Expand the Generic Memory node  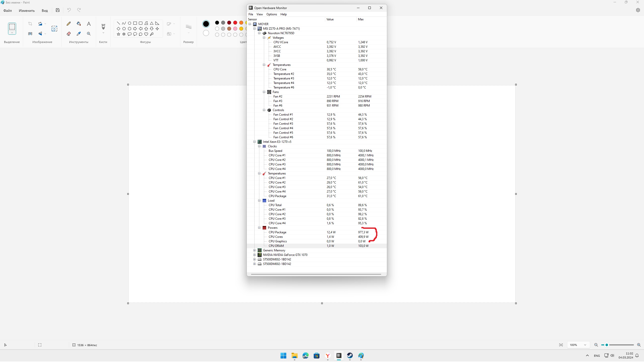254,250
